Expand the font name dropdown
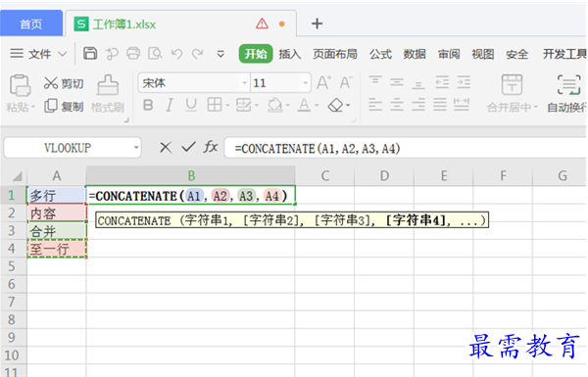The image size is (588, 377). 244,83
